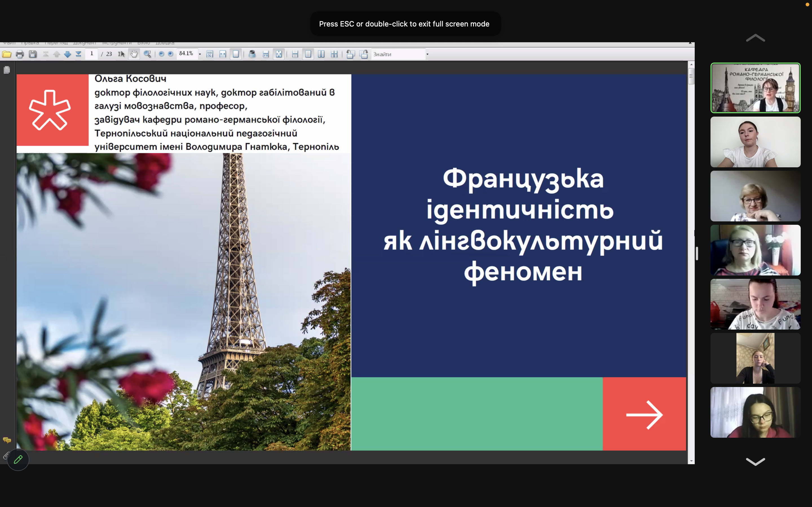
Task: Open the Знайти search options dropdown
Action: (x=427, y=54)
